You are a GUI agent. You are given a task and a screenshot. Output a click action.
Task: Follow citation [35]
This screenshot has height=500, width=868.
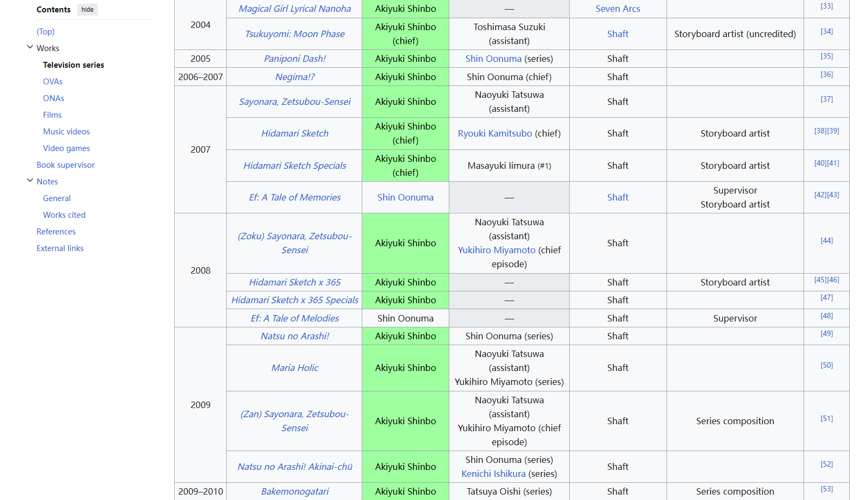827,56
